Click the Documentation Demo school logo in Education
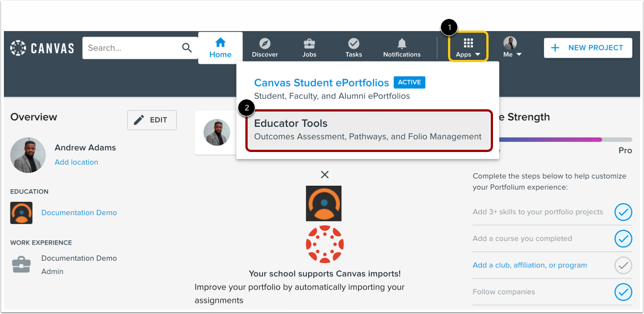 pos(21,212)
